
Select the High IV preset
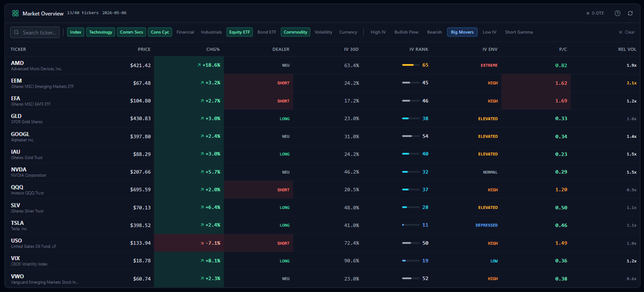(378, 32)
